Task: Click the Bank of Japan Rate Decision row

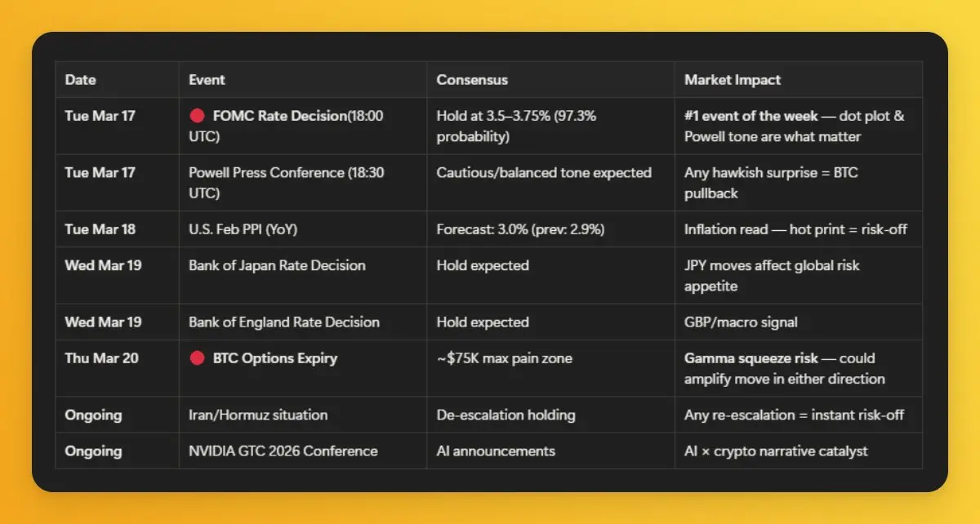Action: (277, 265)
